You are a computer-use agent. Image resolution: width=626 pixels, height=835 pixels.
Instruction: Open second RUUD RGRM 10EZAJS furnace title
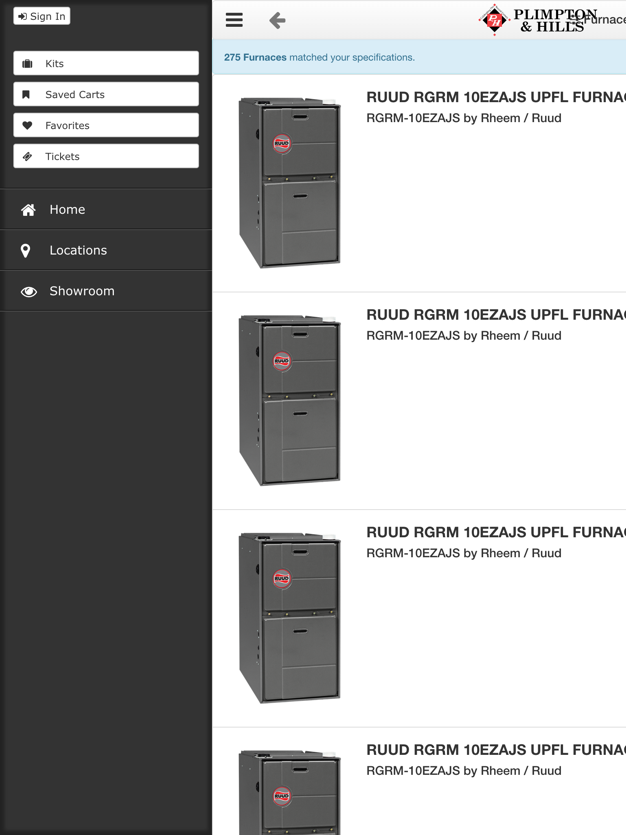tap(496, 315)
